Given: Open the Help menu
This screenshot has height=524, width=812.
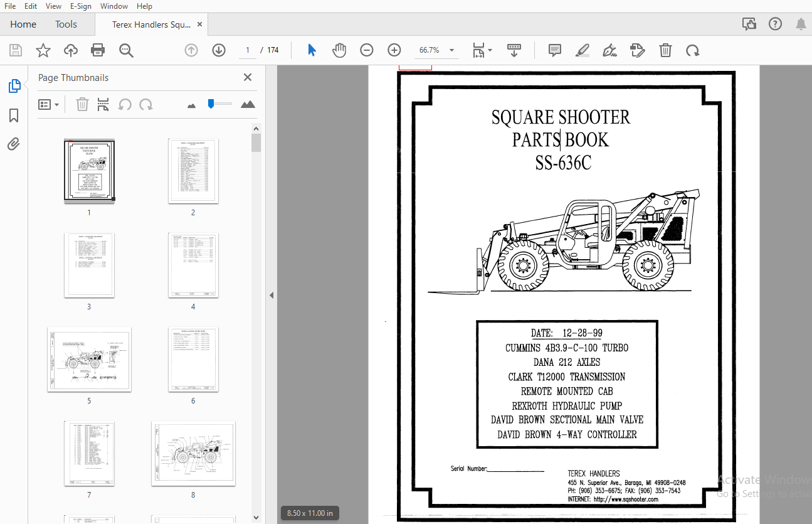Looking at the screenshot, I should click(144, 6).
